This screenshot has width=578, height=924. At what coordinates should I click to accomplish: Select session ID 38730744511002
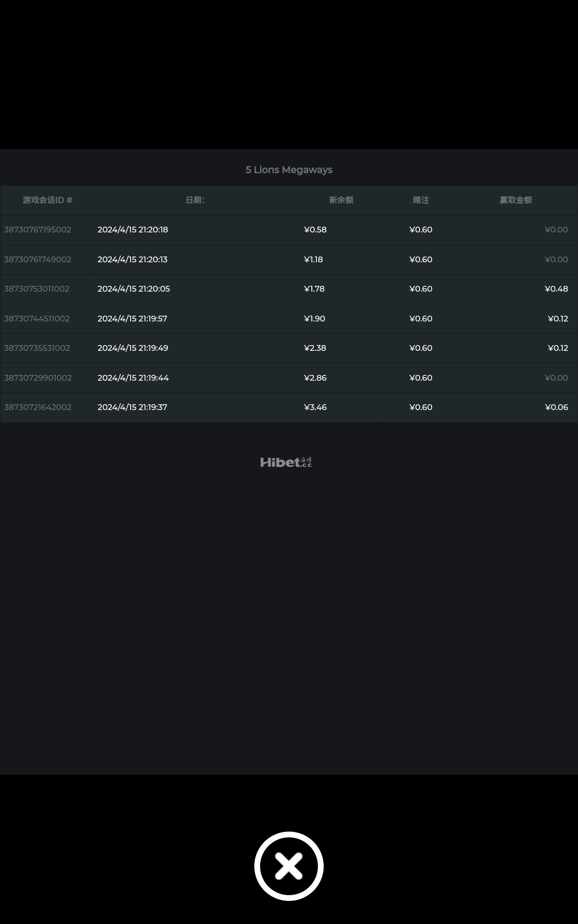point(37,319)
